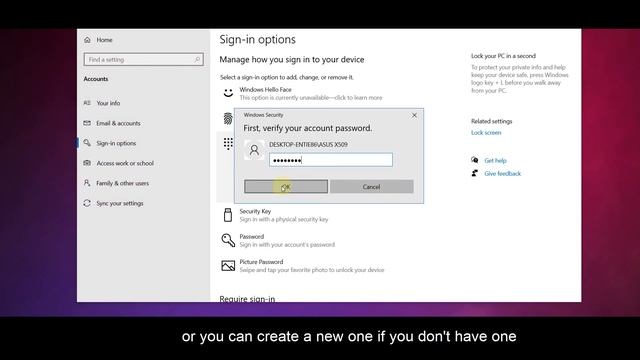This screenshot has height=360, width=640.
Task: Click DESKTOP-ENTIE86\ASUS X509 account name
Action: pos(308,144)
